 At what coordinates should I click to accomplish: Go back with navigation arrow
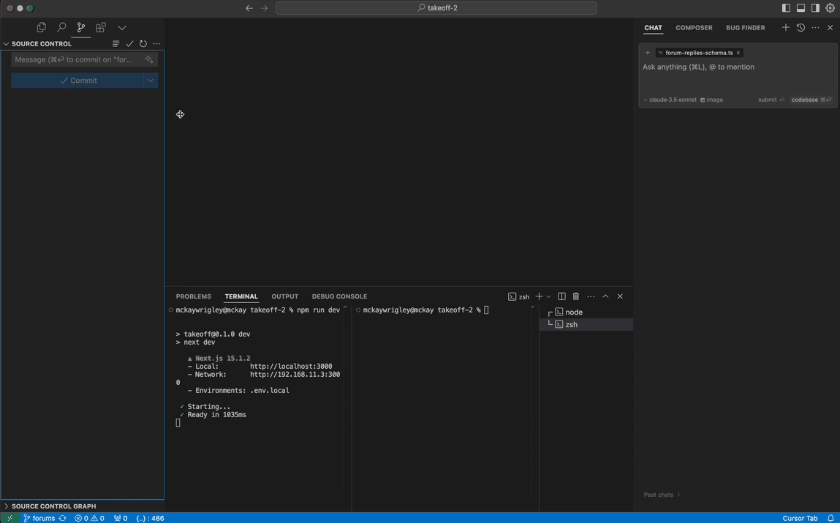point(249,8)
